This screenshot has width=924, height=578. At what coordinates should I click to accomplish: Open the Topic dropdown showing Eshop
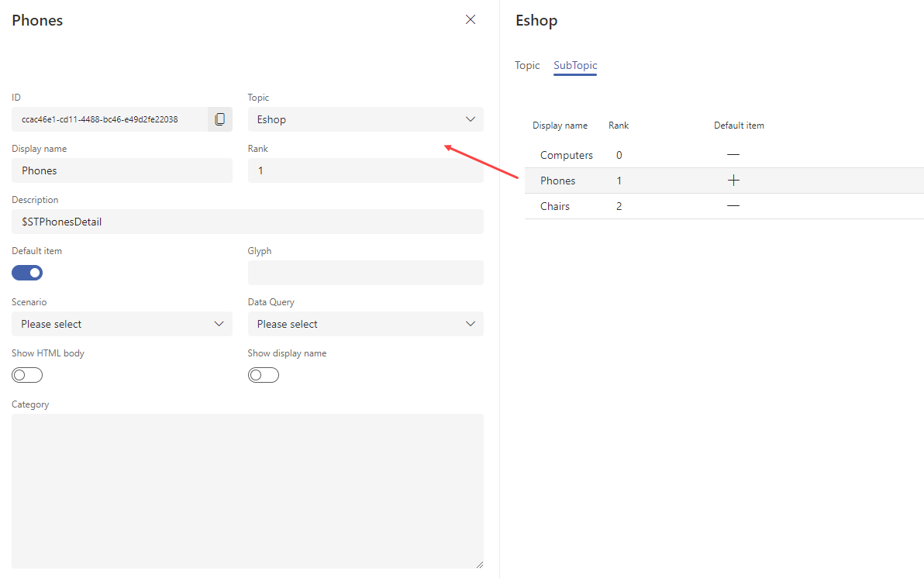[365, 119]
